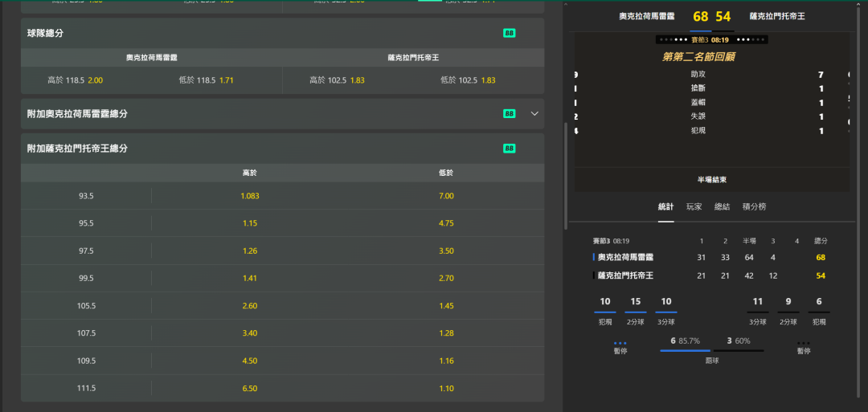The height and width of the screenshot is (412, 868).
Task: Select 高於 odds 3.40 in 107.5 row
Action: point(250,333)
